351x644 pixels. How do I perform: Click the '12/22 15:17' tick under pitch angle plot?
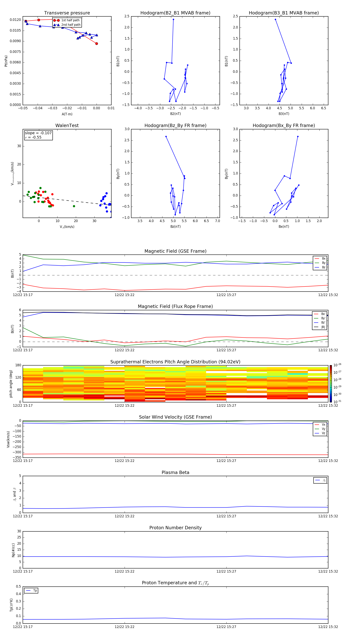(x=23, y=406)
